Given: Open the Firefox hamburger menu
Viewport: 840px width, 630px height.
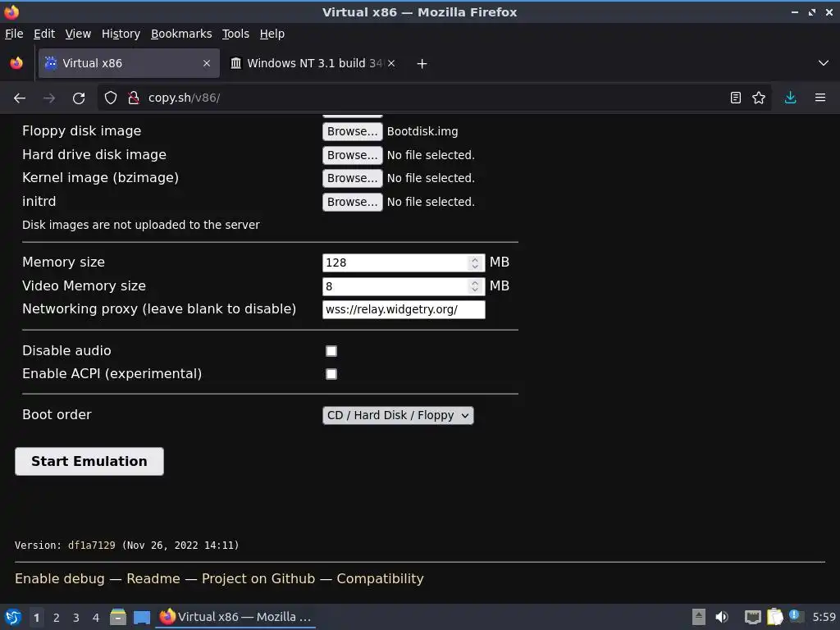Looking at the screenshot, I should [820, 98].
